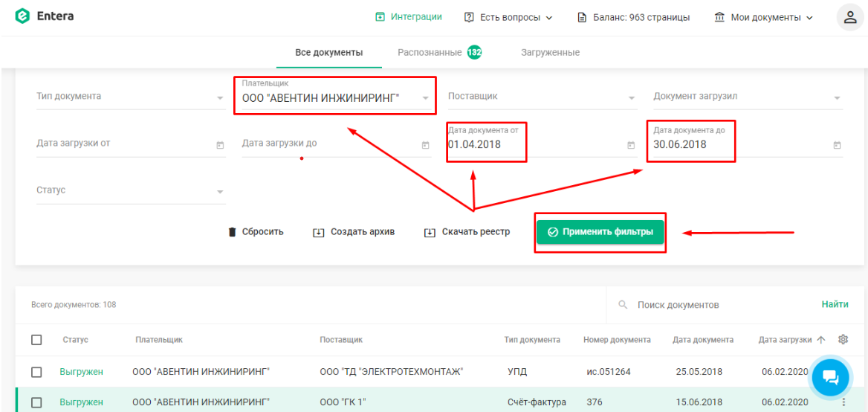Click the Применить фильтры button
The height and width of the screenshot is (412, 868).
point(600,232)
